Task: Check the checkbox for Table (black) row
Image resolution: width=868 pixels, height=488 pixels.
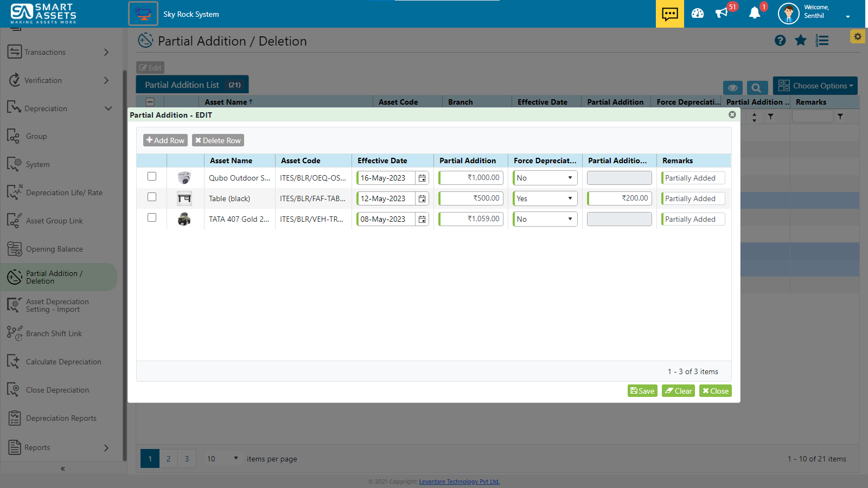Action: coord(152,197)
